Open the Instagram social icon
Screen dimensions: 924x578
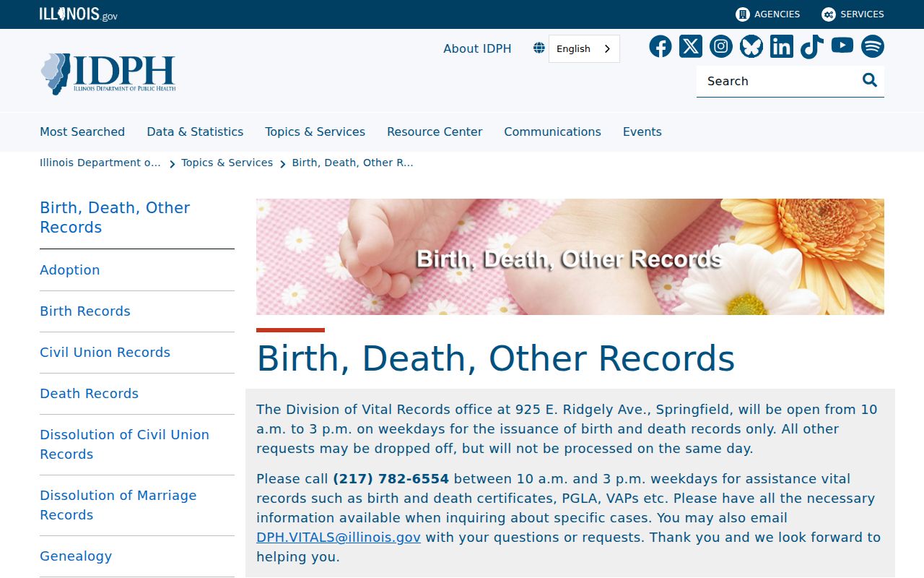click(721, 46)
